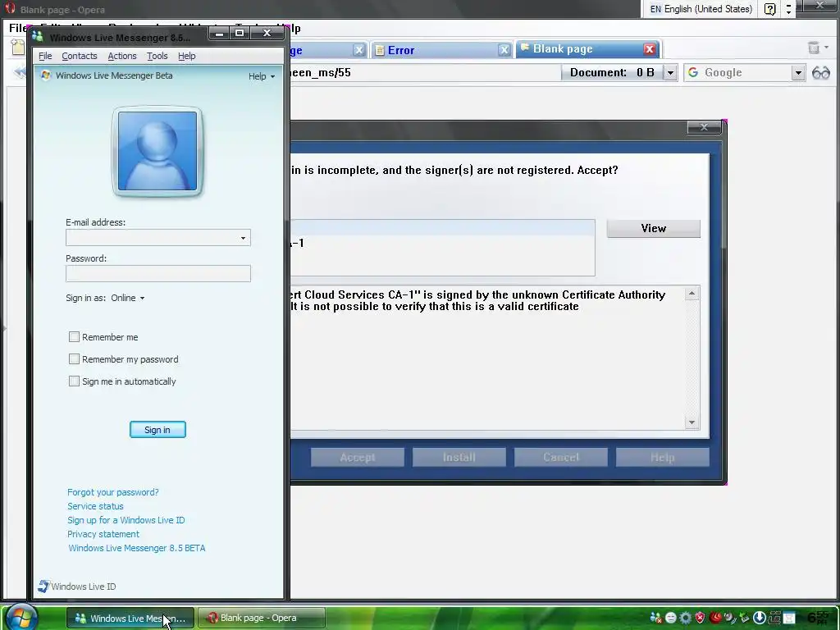Click the Google search field

[746, 72]
